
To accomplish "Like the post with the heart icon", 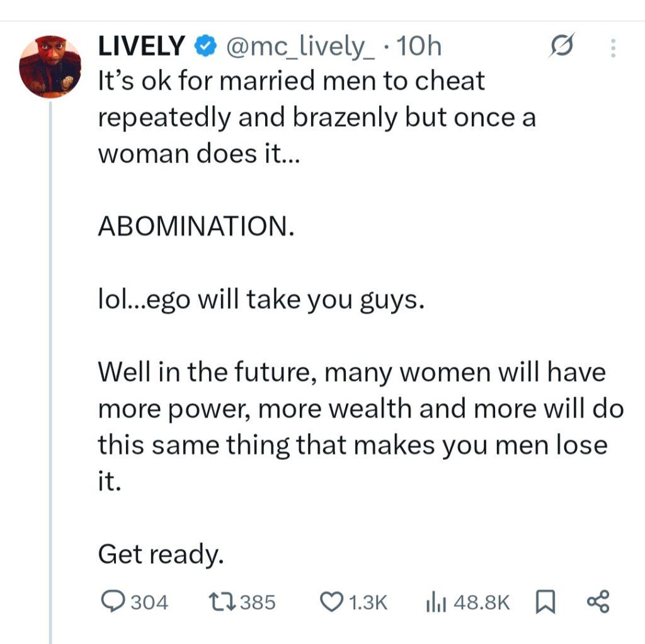I will pos(331,602).
